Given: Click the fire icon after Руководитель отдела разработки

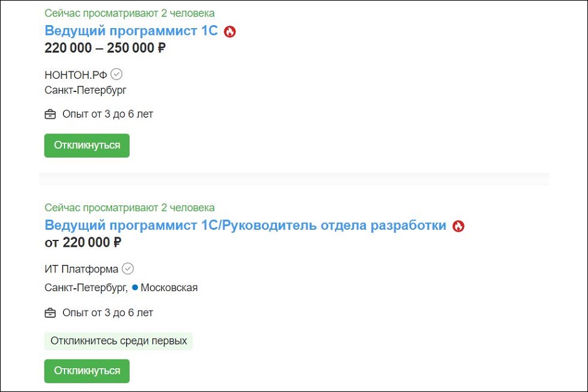Looking at the screenshot, I should [x=458, y=226].
